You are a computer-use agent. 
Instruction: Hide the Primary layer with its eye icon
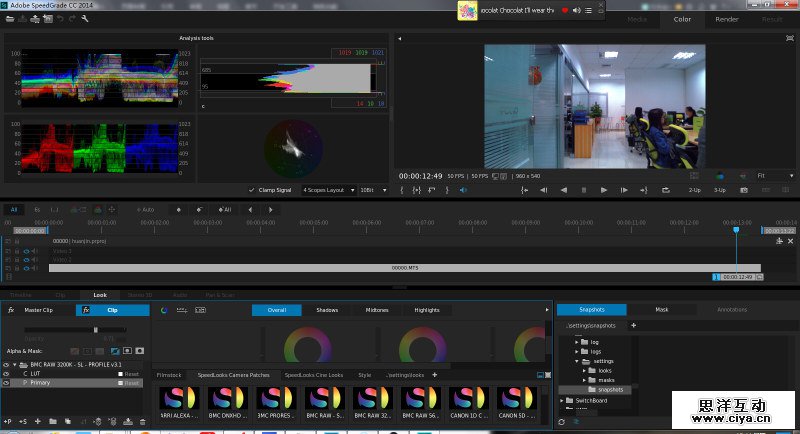(6, 382)
